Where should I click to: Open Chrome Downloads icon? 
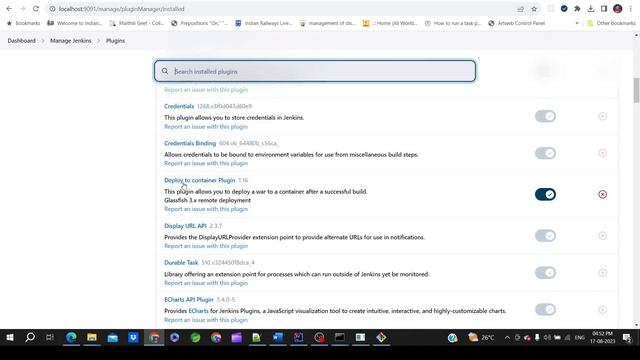(591, 9)
